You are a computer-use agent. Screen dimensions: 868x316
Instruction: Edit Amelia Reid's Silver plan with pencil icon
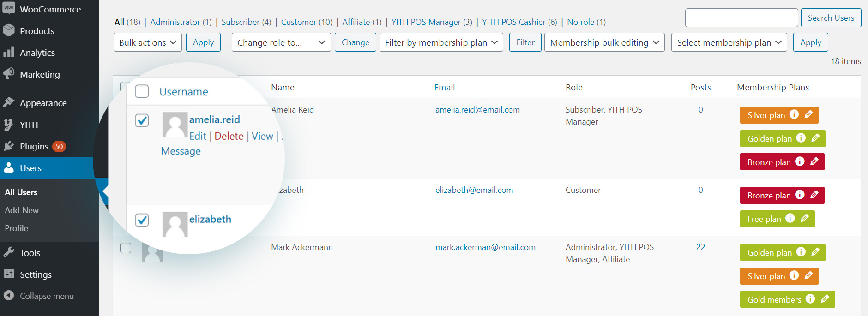808,114
